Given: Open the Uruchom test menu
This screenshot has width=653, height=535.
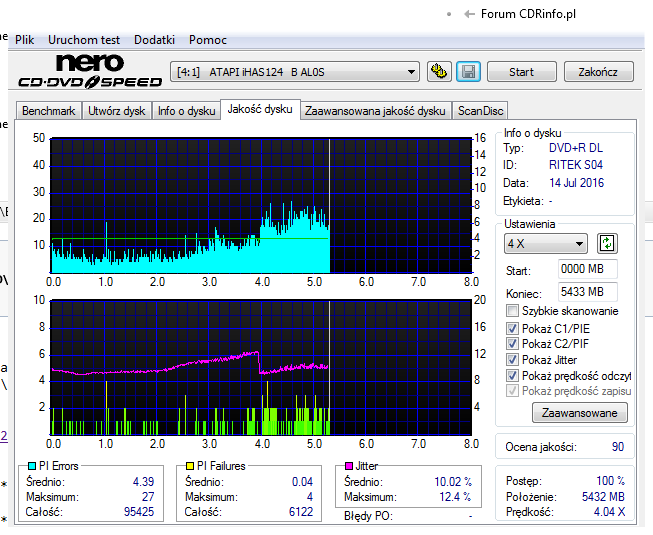Looking at the screenshot, I should coord(84,40).
